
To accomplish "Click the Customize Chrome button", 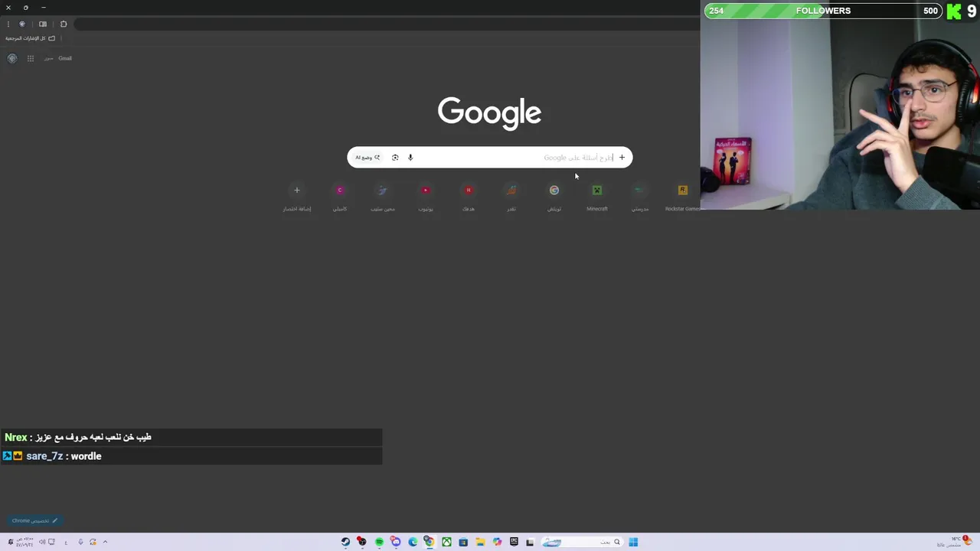I will point(34,520).
